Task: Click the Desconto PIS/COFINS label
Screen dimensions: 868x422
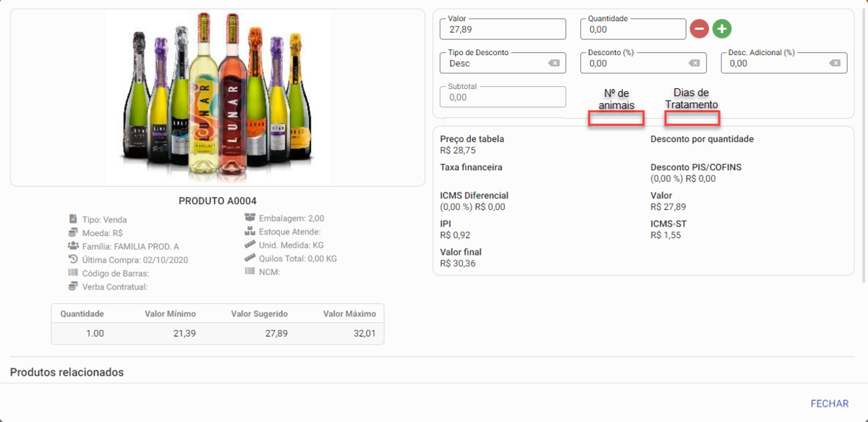Action: [696, 167]
